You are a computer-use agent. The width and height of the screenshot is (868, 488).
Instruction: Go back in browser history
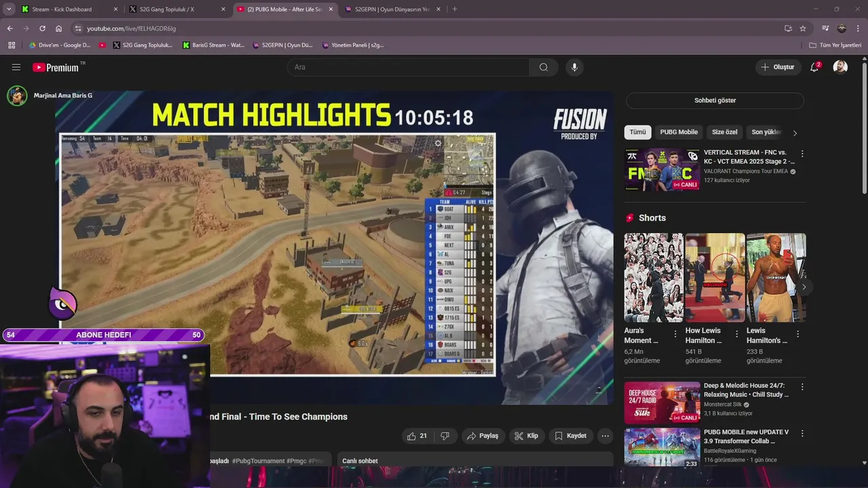(x=9, y=28)
